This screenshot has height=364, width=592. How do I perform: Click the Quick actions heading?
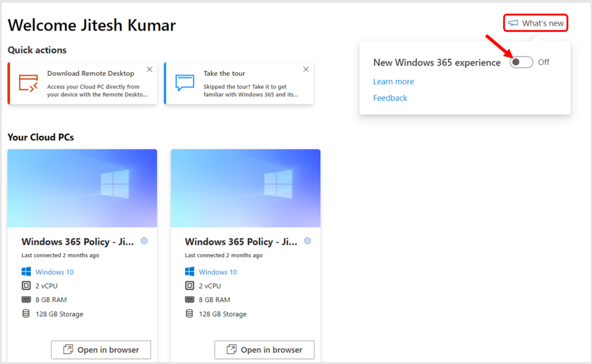pyautogui.click(x=37, y=50)
